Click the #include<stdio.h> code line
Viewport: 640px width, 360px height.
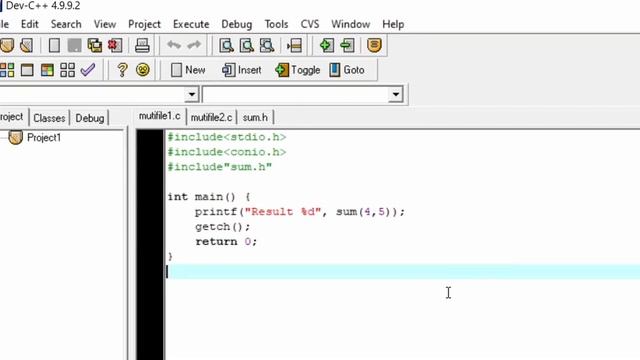click(x=227, y=137)
